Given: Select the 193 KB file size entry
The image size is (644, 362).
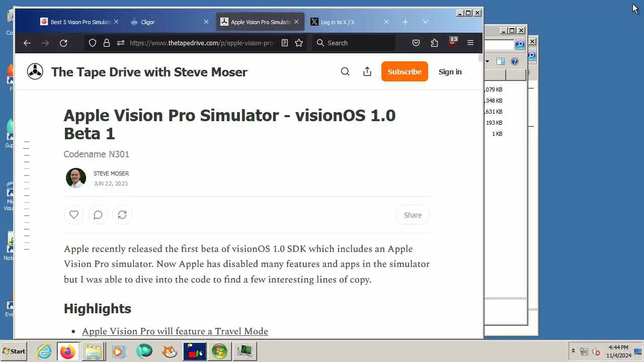Looking at the screenshot, I should point(494,123).
